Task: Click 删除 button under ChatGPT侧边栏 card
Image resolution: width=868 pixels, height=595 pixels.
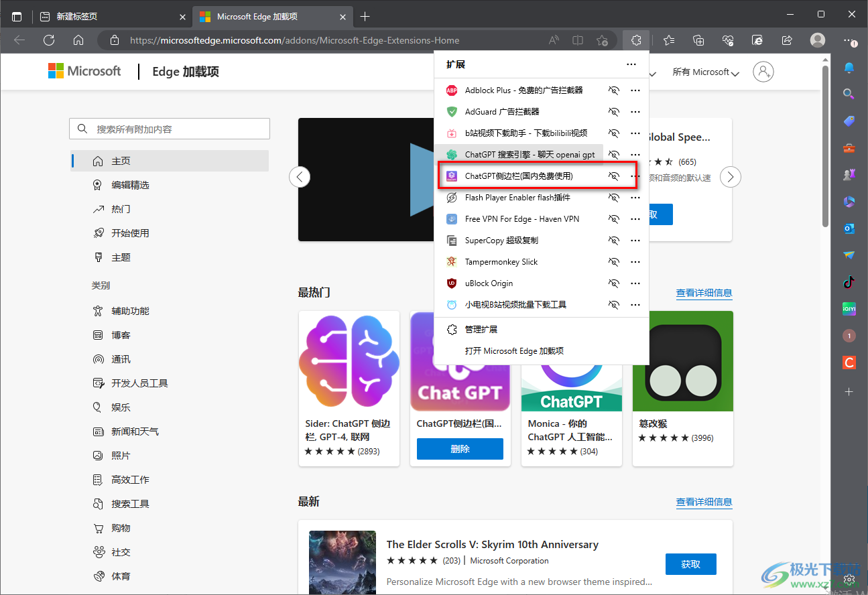Action: (460, 449)
